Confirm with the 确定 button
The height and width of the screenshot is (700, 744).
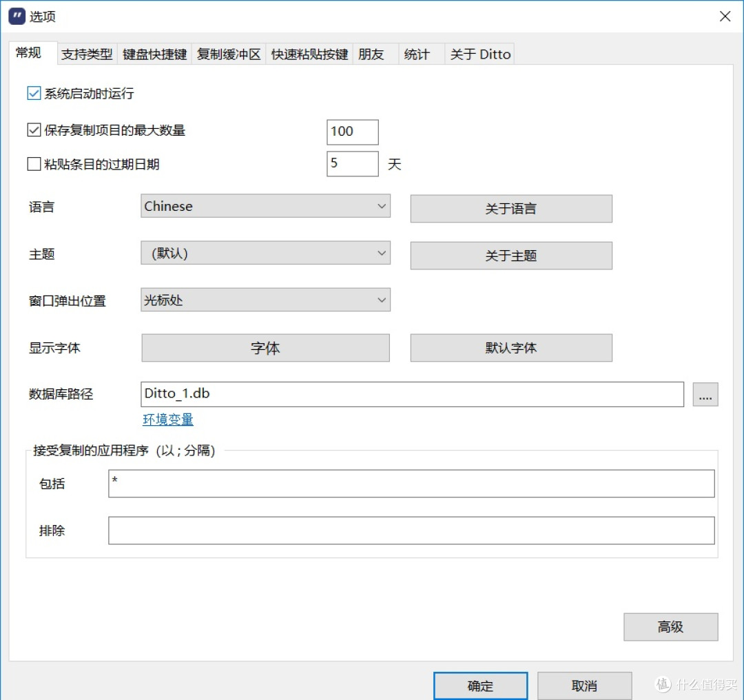point(480,686)
